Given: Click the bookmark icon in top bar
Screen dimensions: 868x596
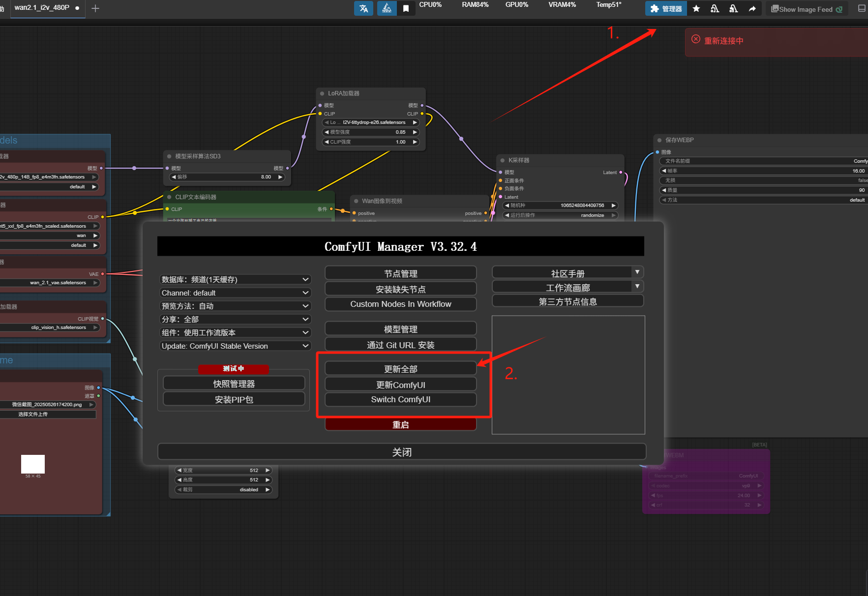Looking at the screenshot, I should [406, 8].
